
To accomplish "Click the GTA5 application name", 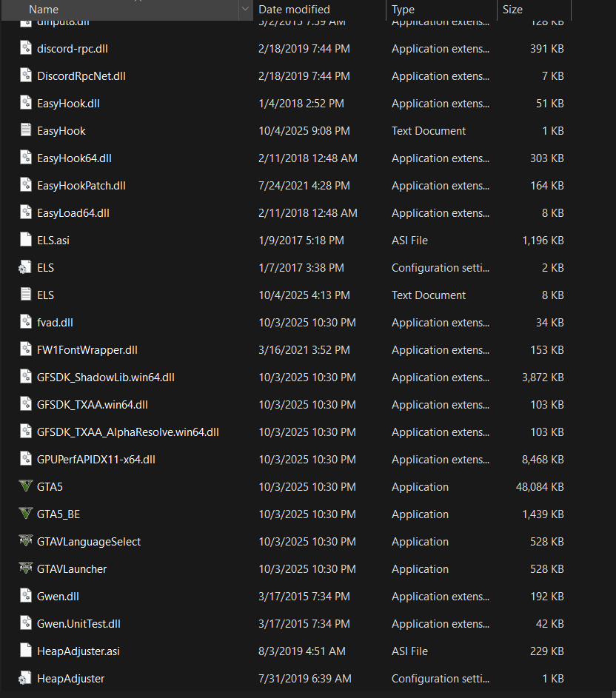I will [50, 487].
